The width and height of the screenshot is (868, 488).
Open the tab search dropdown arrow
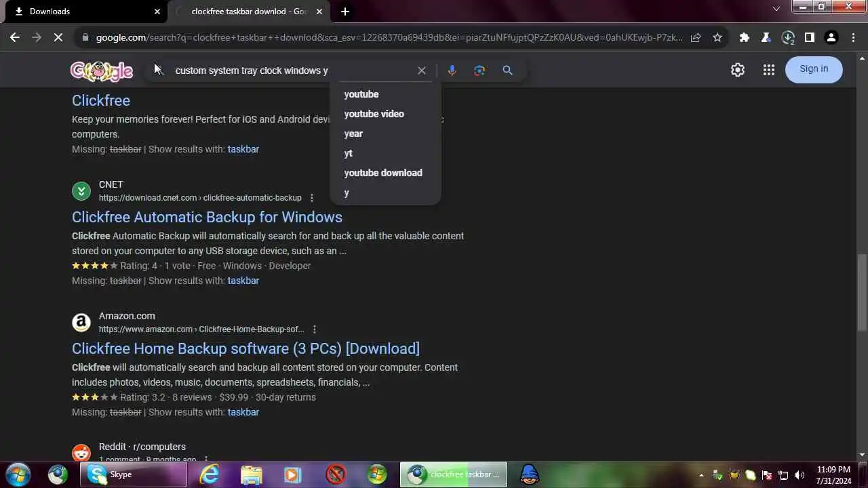coord(776,9)
